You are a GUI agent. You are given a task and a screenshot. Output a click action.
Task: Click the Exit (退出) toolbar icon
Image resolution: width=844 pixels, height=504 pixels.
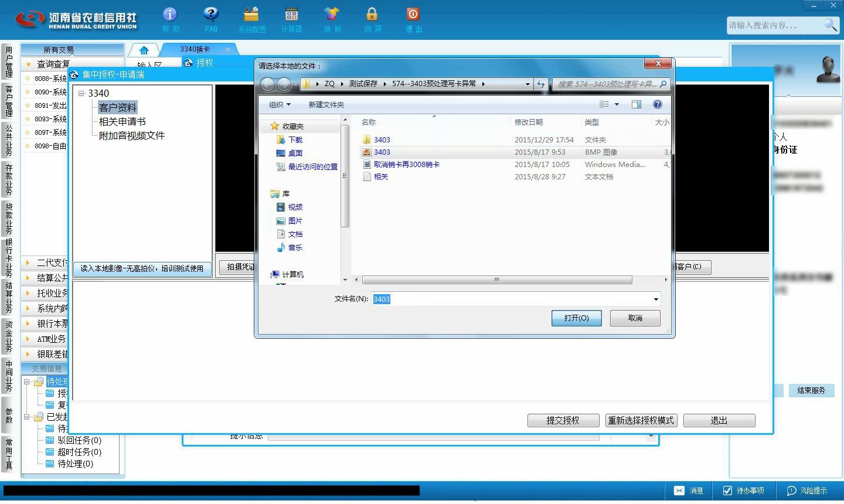(413, 19)
